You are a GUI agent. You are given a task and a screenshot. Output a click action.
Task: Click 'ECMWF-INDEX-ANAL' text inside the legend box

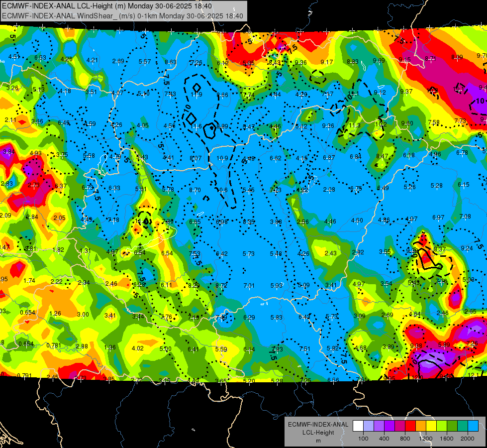[318, 425]
